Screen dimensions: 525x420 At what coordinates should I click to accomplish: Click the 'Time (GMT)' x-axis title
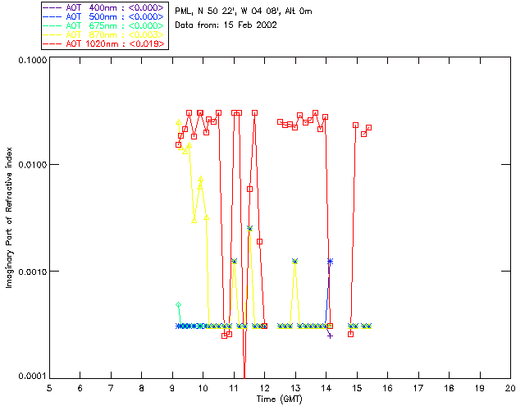coord(279,399)
